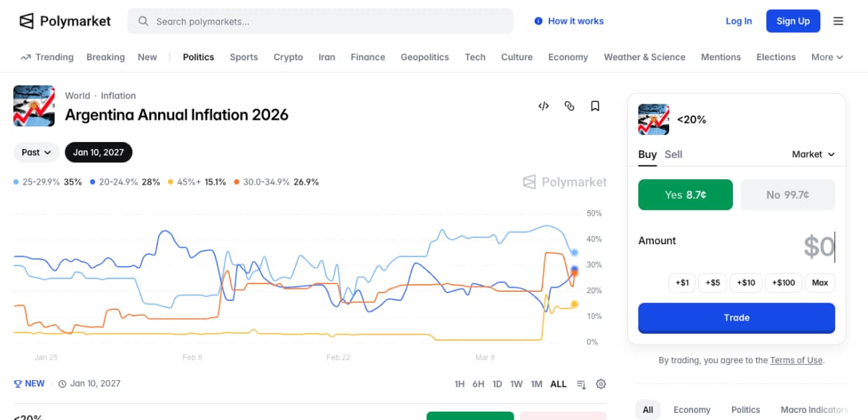
Task: Switch to the Sell tab
Action: pos(673,154)
